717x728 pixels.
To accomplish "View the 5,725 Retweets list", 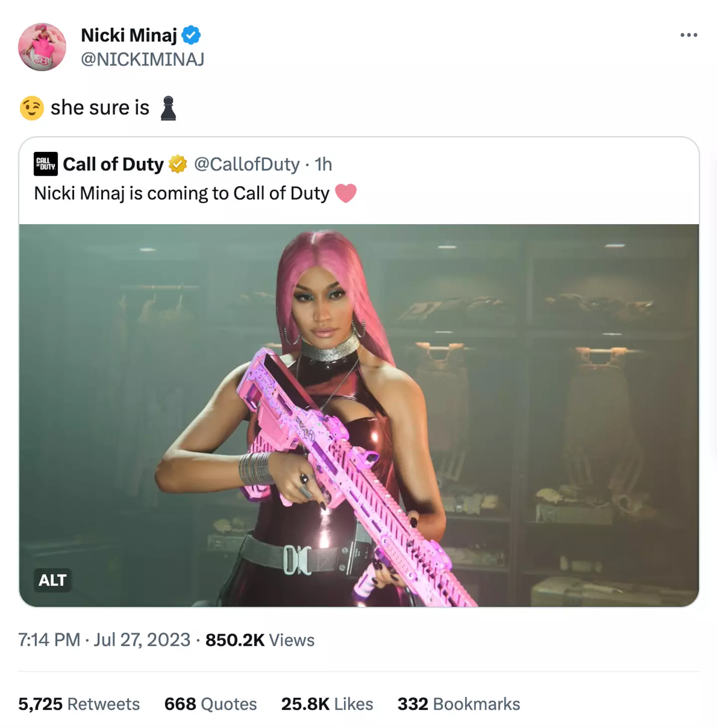I will coord(79,704).
